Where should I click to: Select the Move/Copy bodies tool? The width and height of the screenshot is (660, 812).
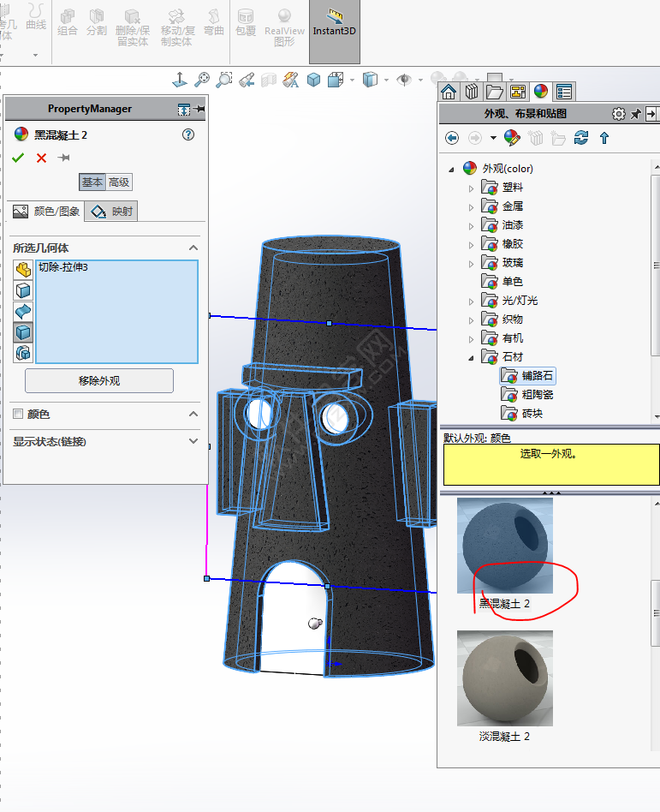point(177,27)
